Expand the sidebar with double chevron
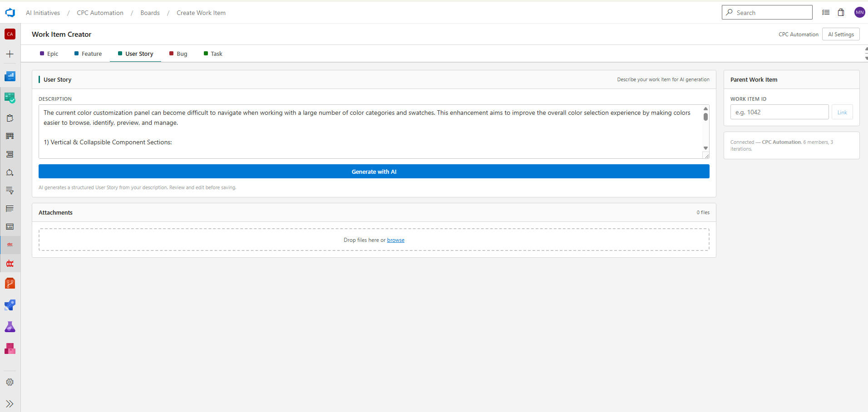The width and height of the screenshot is (868, 412). click(x=10, y=404)
